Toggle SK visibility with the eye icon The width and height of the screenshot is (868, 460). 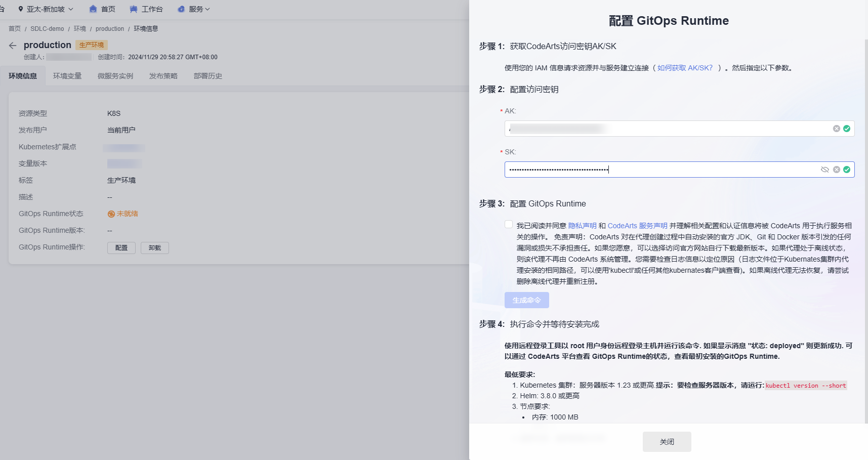click(825, 170)
